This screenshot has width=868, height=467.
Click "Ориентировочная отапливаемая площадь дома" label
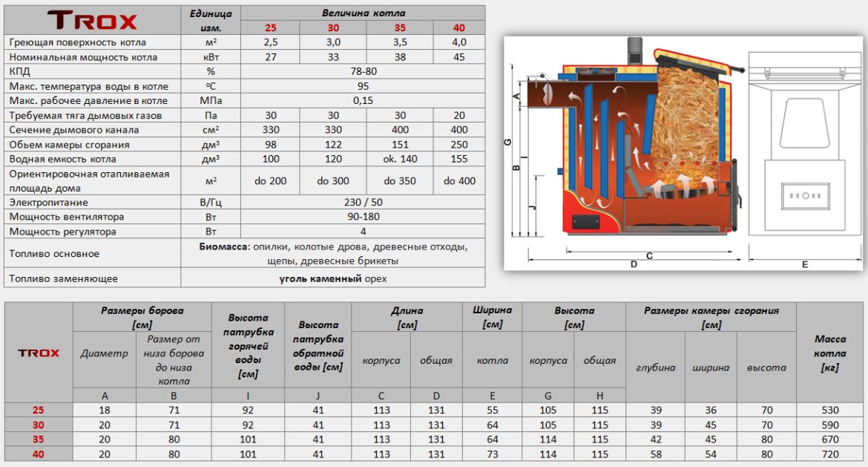pos(89,180)
